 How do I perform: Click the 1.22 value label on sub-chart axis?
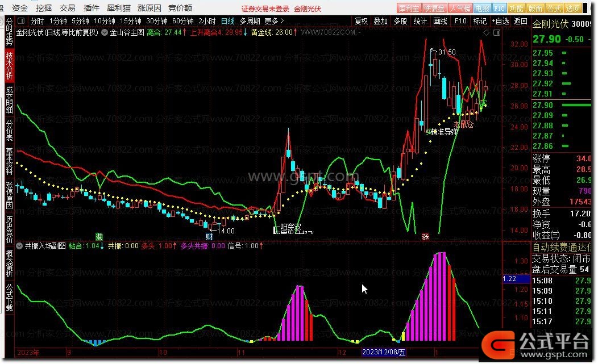[516, 279]
